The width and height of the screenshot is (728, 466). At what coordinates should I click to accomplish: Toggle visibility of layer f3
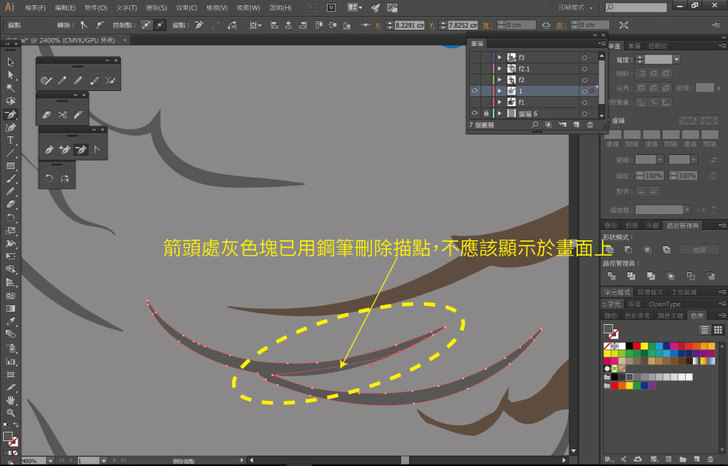pos(473,57)
